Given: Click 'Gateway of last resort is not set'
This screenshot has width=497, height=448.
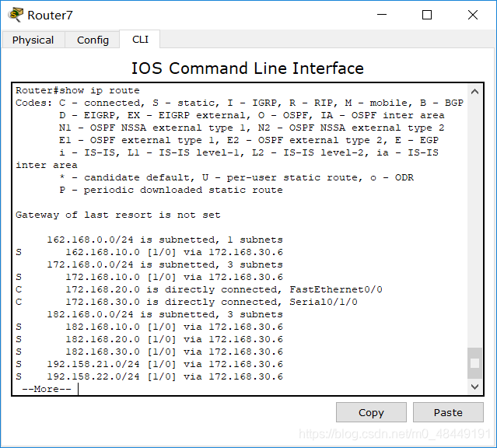Looking at the screenshot, I should click(x=118, y=215).
